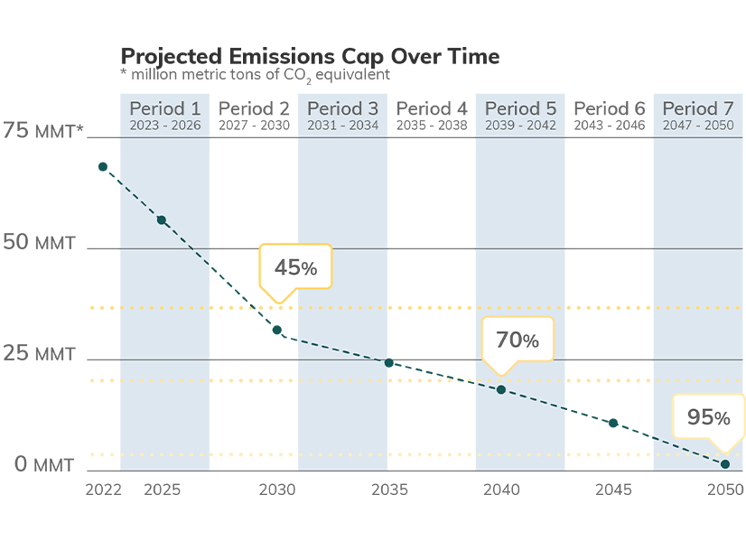This screenshot has height=560, width=746.
Task: Click the 2022 data point on the line
Action: pos(103,167)
